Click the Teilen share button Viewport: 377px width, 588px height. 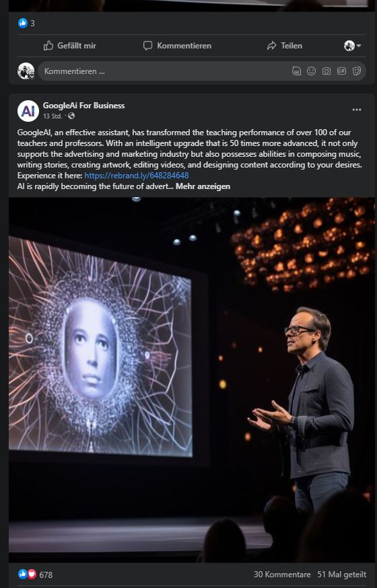[x=284, y=46]
